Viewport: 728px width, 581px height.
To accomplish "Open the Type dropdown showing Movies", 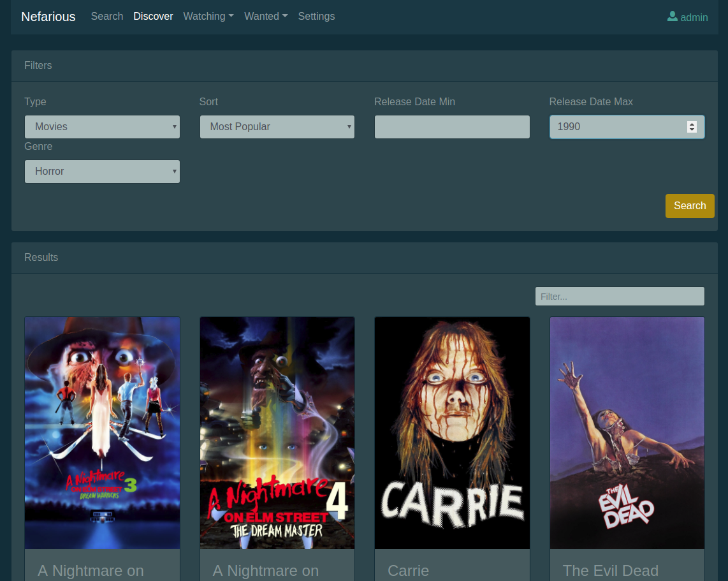I will tap(102, 127).
